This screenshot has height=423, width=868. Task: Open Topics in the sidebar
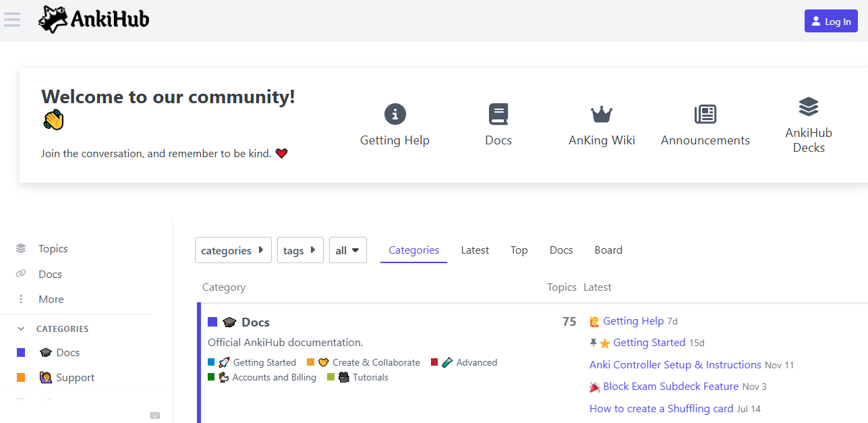[x=53, y=249]
